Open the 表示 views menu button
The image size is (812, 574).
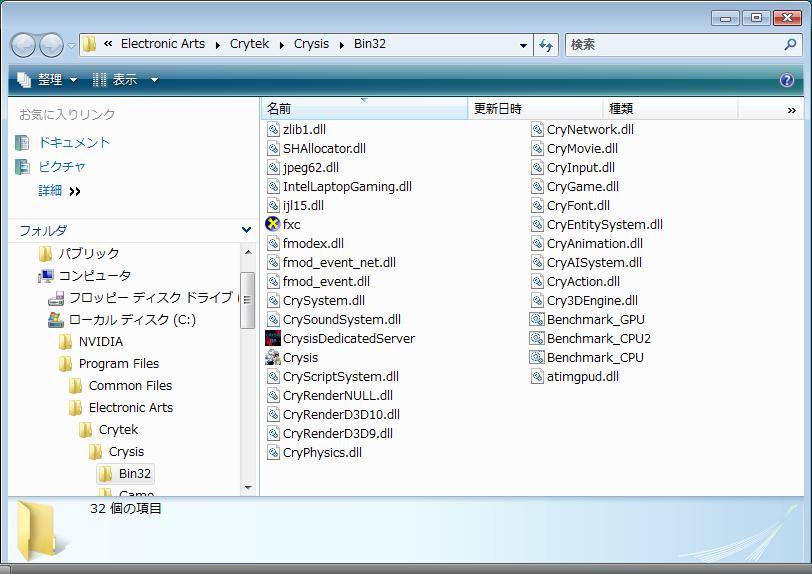(x=115, y=80)
